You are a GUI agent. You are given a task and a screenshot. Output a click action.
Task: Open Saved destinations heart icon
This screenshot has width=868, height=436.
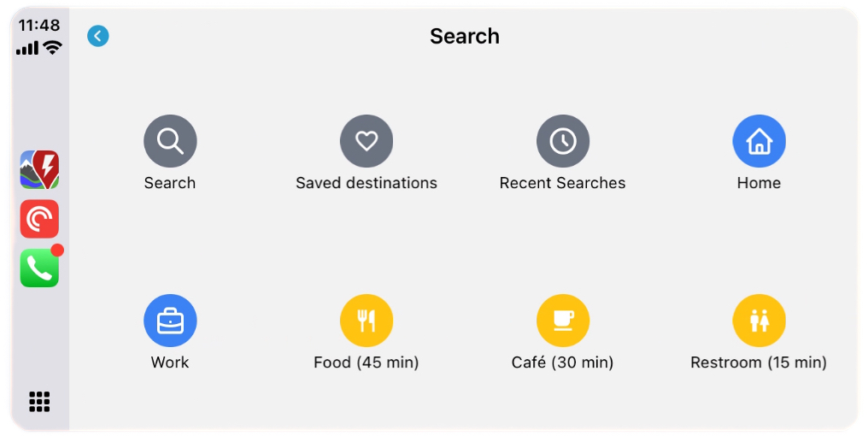pyautogui.click(x=367, y=141)
